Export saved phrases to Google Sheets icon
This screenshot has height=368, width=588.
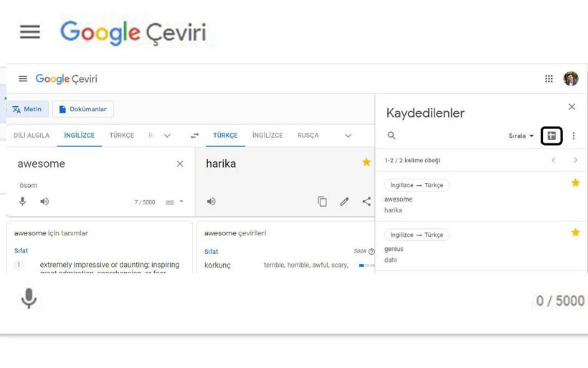pos(551,136)
